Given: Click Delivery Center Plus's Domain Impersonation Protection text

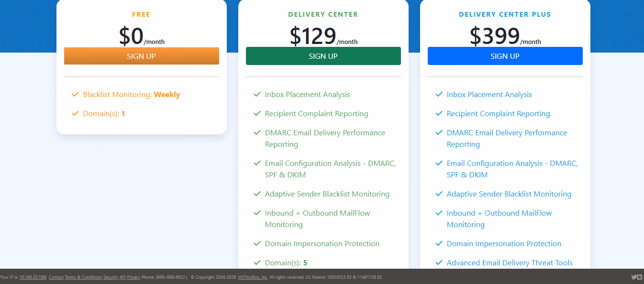Looking at the screenshot, I should [x=504, y=244].
